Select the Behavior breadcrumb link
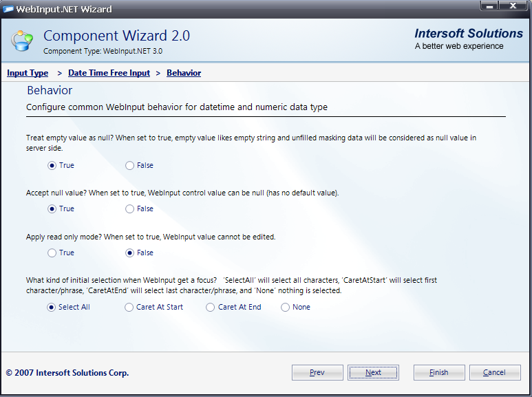The image size is (532, 397). point(184,73)
